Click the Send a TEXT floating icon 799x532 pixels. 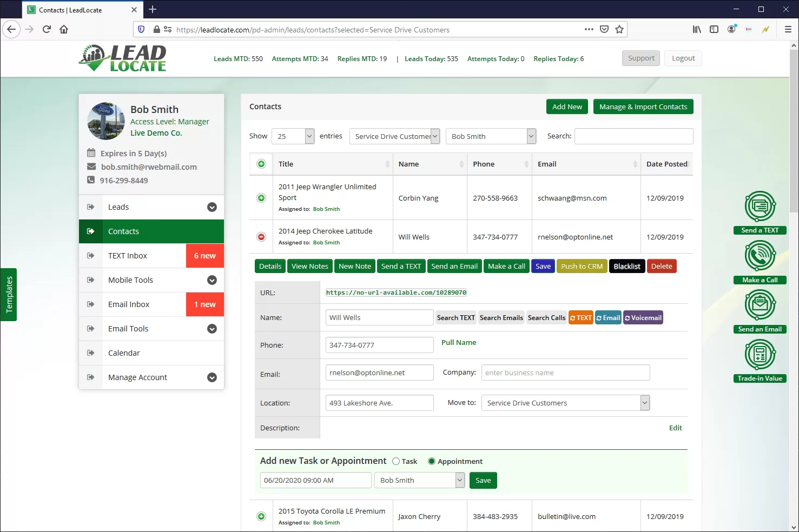coord(760,207)
